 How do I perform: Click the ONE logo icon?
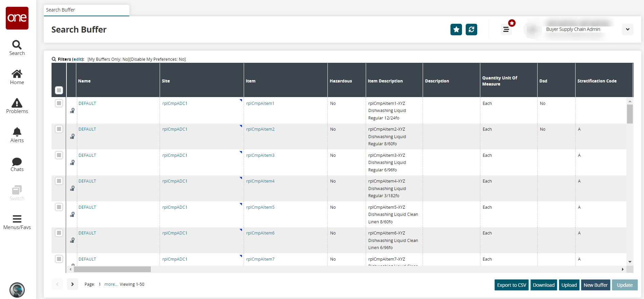17,18
